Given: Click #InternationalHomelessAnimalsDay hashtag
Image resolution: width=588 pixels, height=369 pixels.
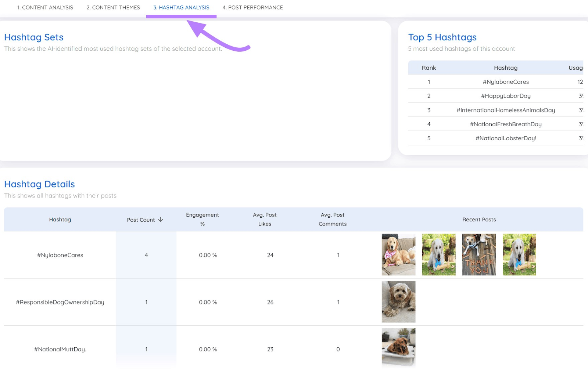Looking at the screenshot, I should click(x=506, y=110).
